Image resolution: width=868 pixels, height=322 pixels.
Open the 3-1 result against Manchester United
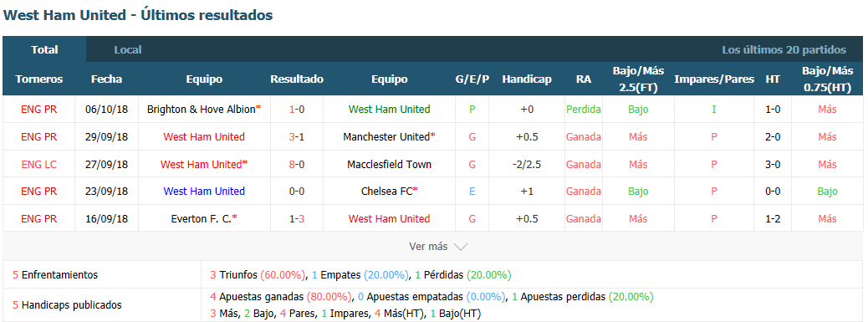point(297,136)
